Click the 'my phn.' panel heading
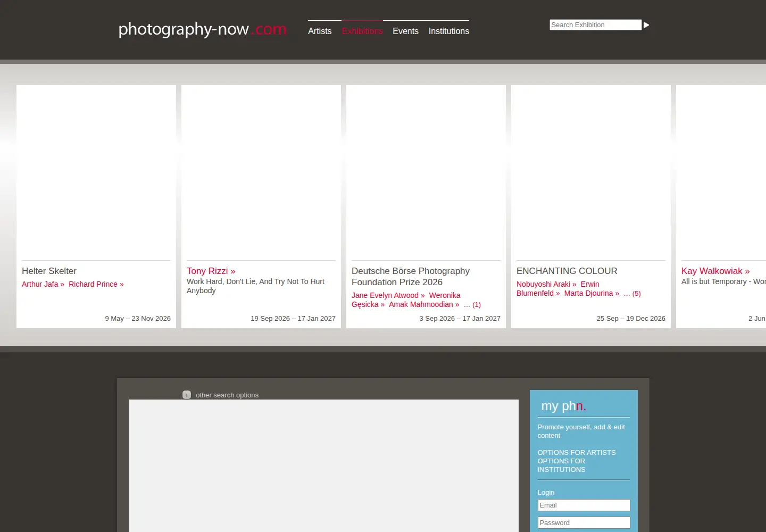This screenshot has width=766, height=532. tap(564, 406)
